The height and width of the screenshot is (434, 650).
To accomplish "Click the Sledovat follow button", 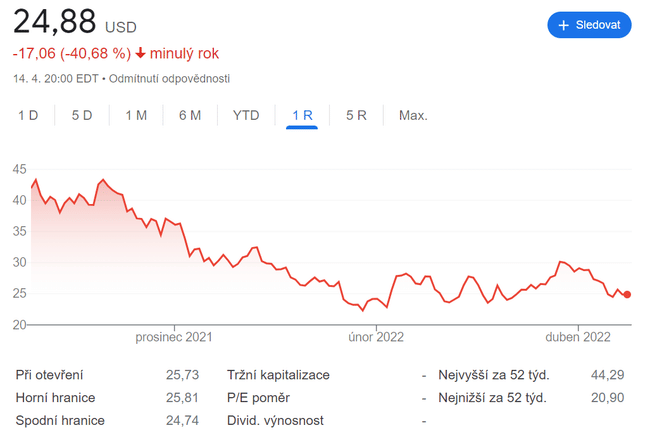I will [x=589, y=25].
